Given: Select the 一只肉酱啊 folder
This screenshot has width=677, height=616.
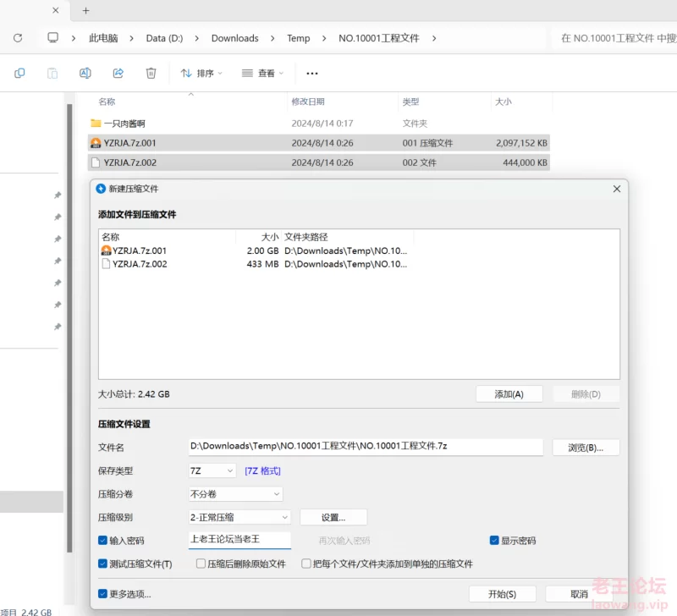Looking at the screenshot, I should pyautogui.click(x=124, y=124).
